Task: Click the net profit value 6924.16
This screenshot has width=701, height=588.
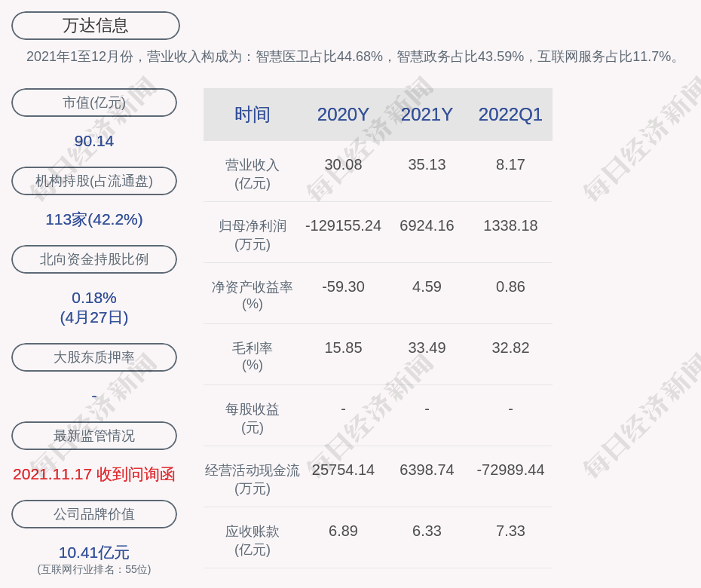Action: pos(427,226)
